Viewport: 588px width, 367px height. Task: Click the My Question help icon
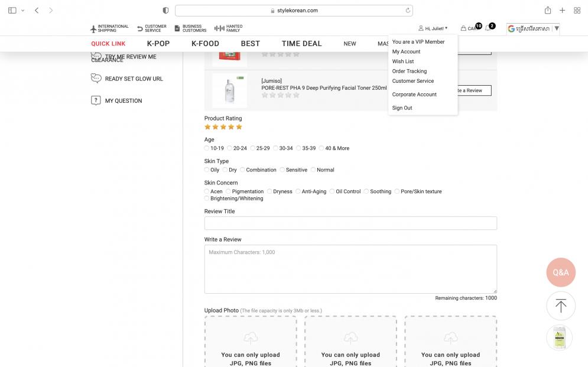tap(96, 100)
